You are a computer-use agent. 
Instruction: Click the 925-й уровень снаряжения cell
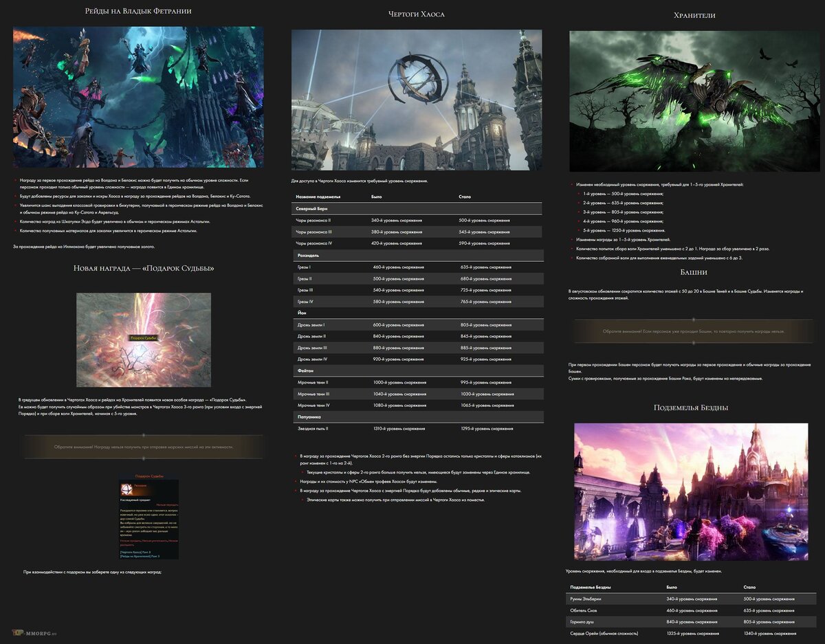tap(486, 359)
